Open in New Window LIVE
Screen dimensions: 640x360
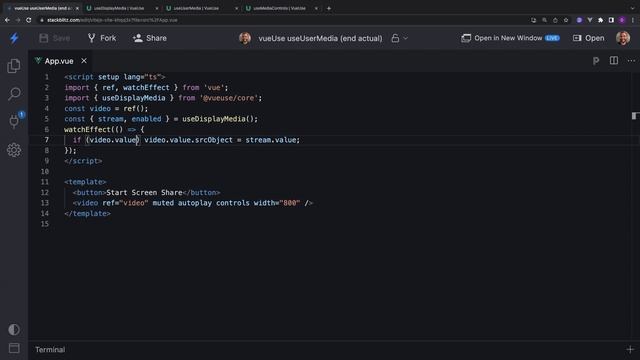pos(510,38)
